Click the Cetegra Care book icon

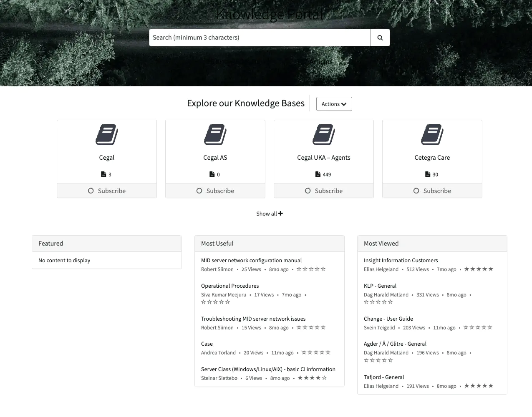(432, 135)
